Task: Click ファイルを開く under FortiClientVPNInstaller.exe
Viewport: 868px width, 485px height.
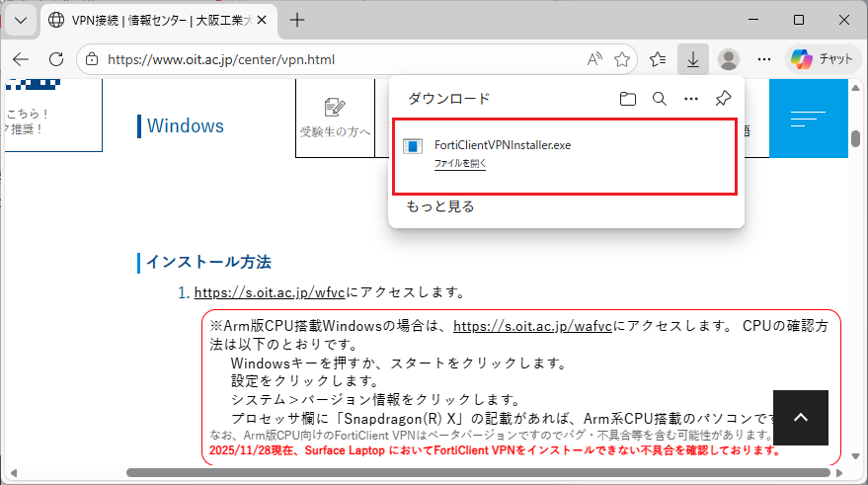Action: pos(459,164)
